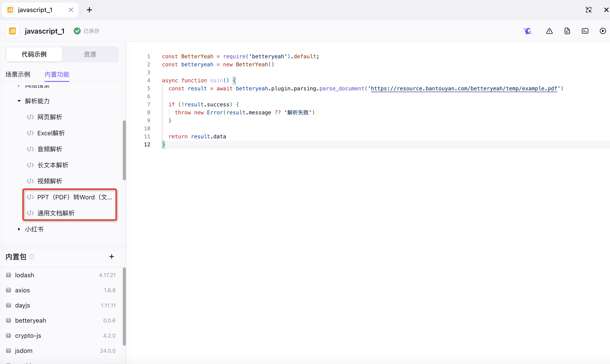Exit fullscreen with the collapse icon
Image resolution: width=610 pixels, height=364 pixels.
pos(588,10)
